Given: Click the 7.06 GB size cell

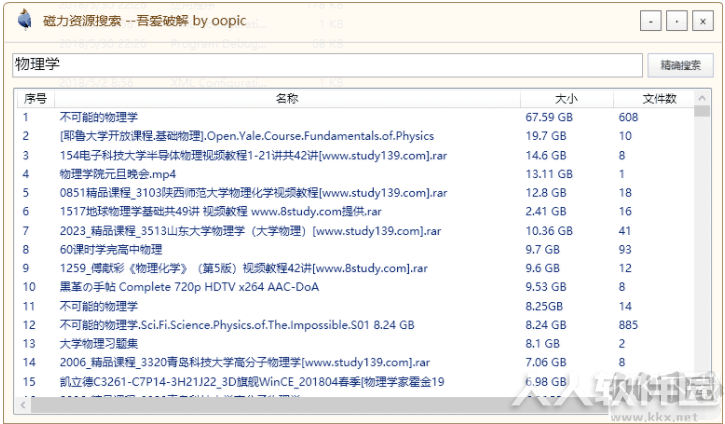Looking at the screenshot, I should (x=546, y=363).
